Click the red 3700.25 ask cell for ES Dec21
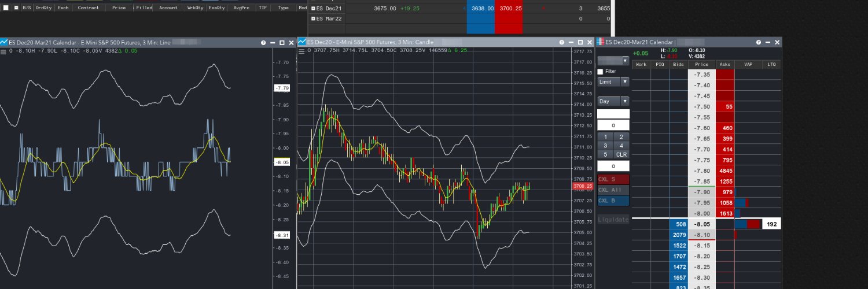868x289 pixels. (509, 9)
